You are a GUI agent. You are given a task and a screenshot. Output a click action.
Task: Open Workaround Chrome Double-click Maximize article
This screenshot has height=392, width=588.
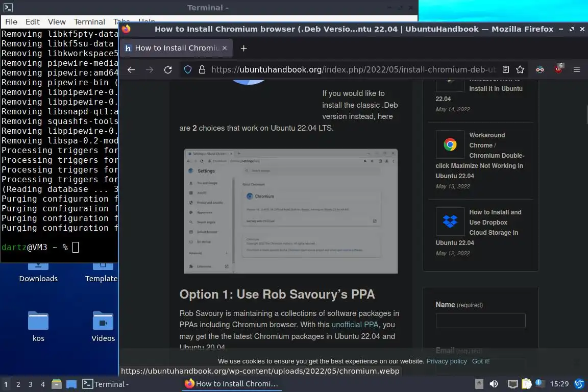click(x=480, y=155)
